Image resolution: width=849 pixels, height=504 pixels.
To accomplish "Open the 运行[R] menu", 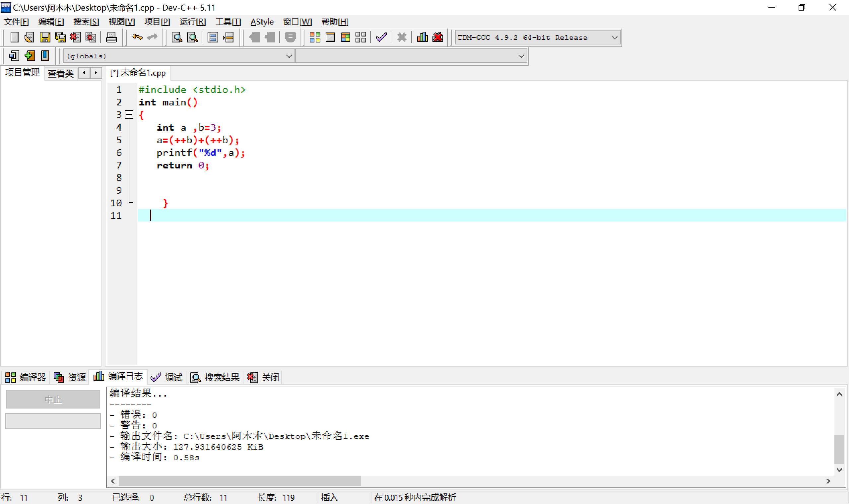I will point(193,22).
